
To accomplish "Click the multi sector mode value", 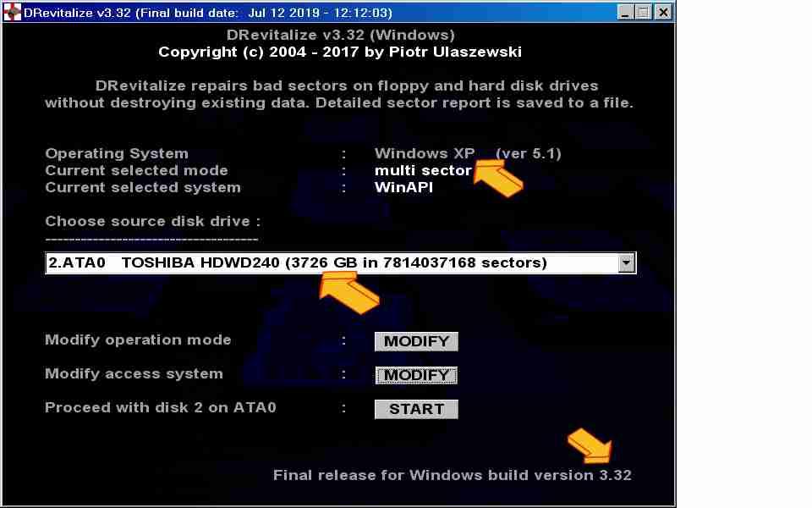I will tap(423, 170).
